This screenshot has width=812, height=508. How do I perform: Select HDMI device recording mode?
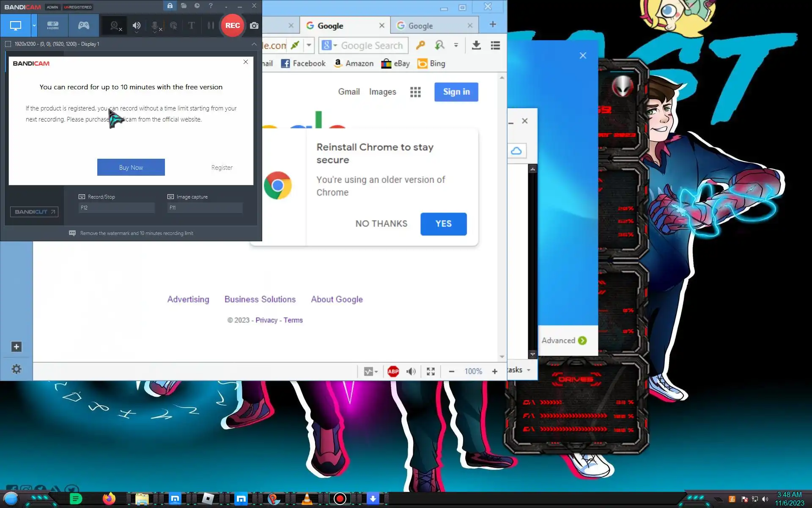[x=53, y=25]
